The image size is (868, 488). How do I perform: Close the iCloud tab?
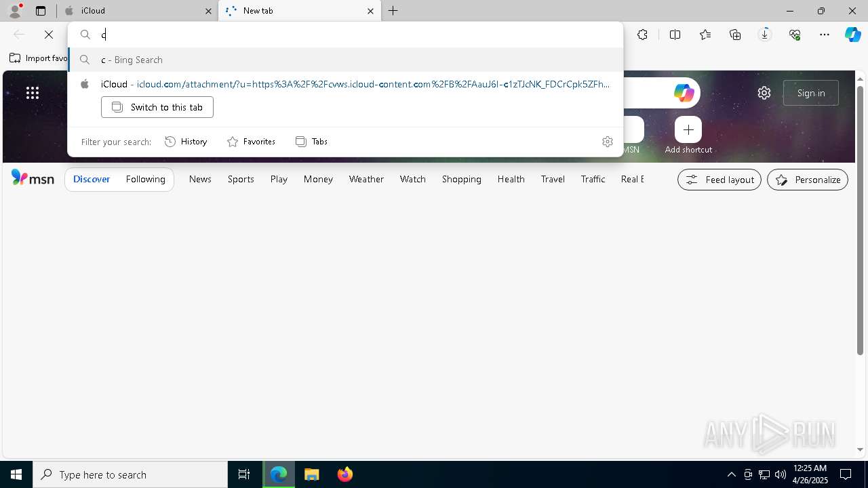(208, 11)
